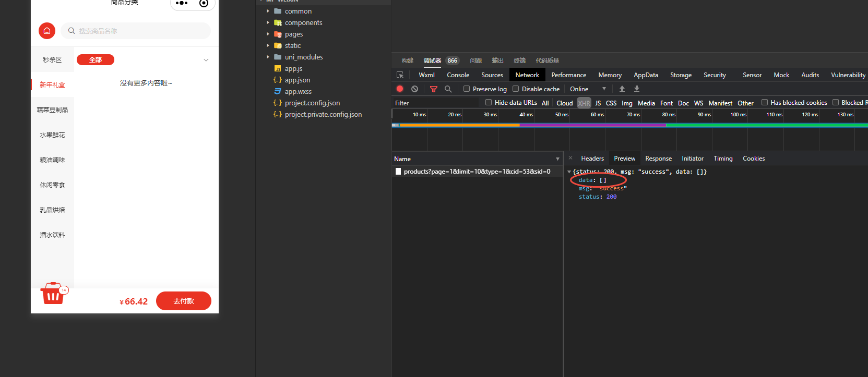
Task: Click the search magnifier icon in the mini program
Action: click(72, 31)
